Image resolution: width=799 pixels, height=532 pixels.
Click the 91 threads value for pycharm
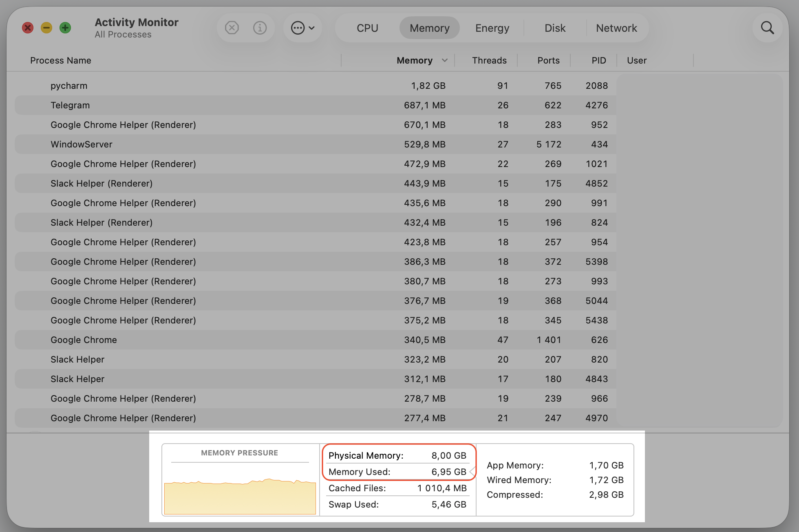pyautogui.click(x=503, y=86)
